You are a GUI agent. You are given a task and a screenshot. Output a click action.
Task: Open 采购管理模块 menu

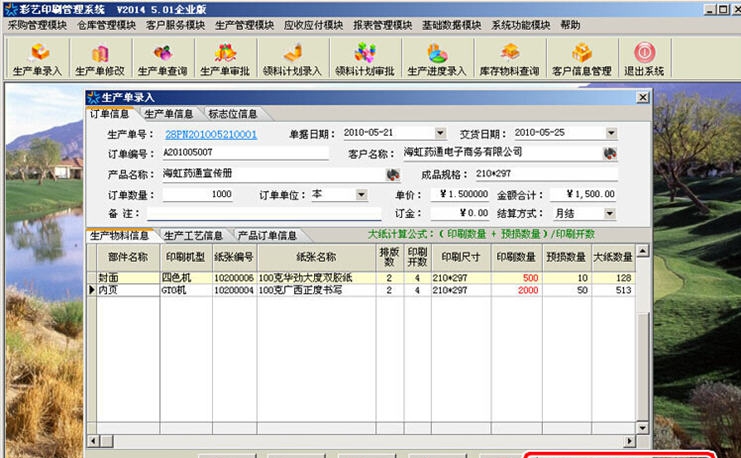click(x=37, y=25)
